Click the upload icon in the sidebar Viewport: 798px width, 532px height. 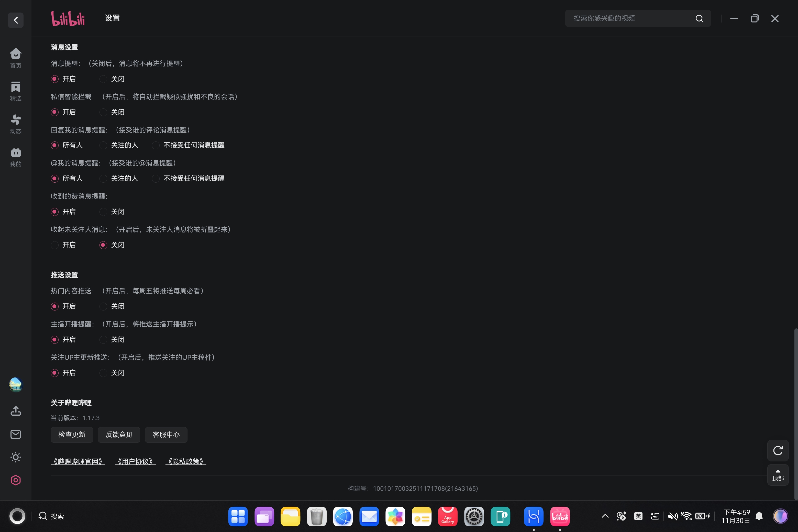16,411
